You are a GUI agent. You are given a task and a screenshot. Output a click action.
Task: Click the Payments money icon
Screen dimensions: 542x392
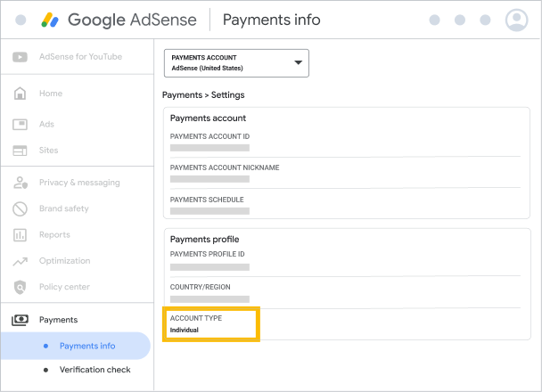(x=20, y=320)
